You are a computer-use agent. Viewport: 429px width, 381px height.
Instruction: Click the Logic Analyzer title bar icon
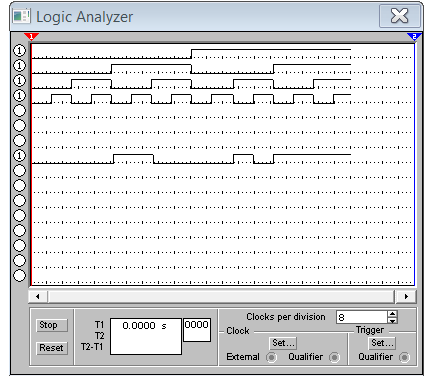coord(21,16)
